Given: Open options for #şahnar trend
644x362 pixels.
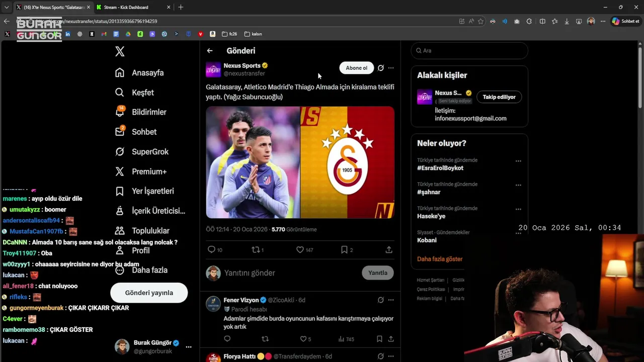Looking at the screenshot, I should [x=518, y=186].
